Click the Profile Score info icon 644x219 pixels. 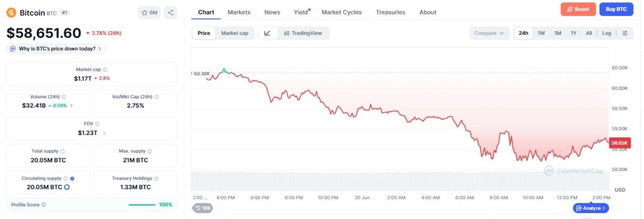tap(43, 205)
